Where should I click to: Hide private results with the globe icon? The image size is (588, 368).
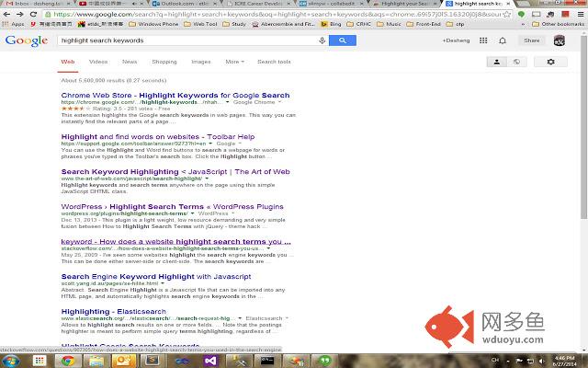coord(516,62)
